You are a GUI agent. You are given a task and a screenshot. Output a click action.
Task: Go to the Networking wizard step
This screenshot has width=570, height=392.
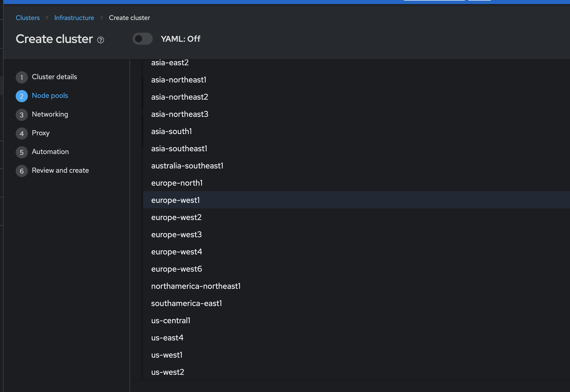(x=50, y=114)
